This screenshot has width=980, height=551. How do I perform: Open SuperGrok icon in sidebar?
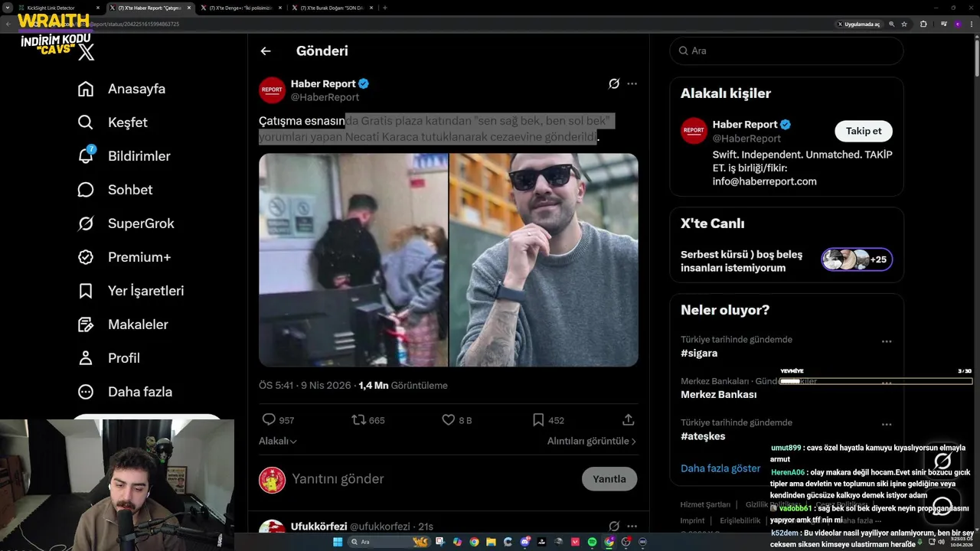[x=86, y=223]
